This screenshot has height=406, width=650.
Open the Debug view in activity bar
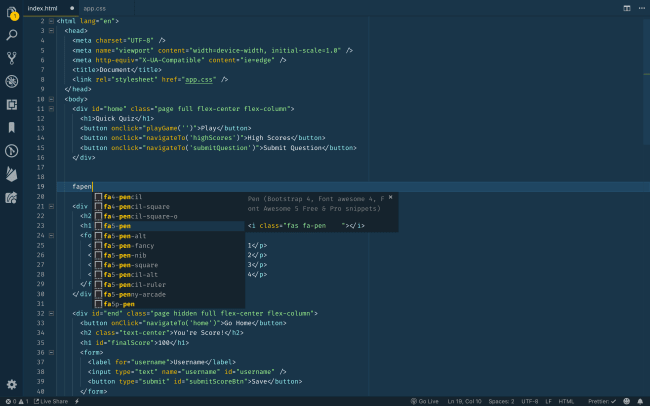[x=12, y=81]
